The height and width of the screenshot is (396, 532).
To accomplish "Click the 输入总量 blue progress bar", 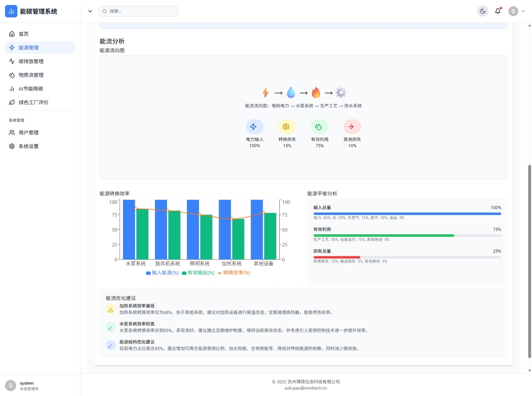I will (x=407, y=214).
